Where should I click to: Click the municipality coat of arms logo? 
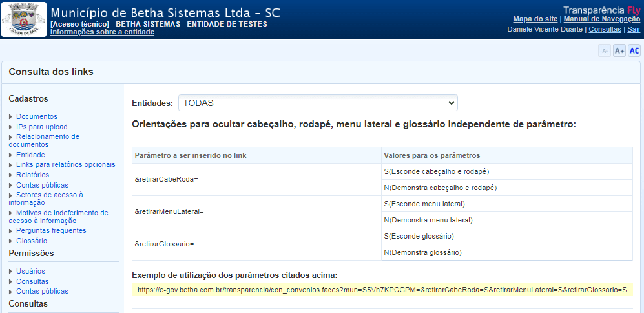24,19
